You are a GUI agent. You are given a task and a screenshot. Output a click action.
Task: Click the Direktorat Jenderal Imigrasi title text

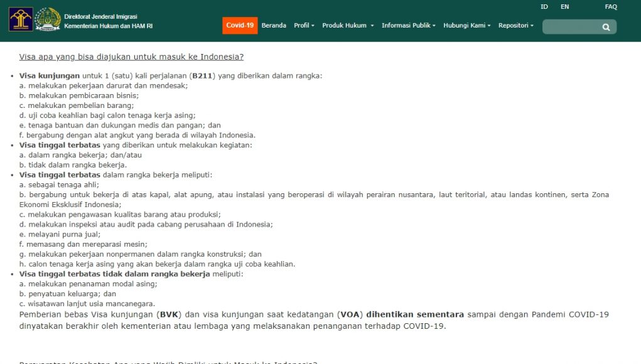[100, 16]
